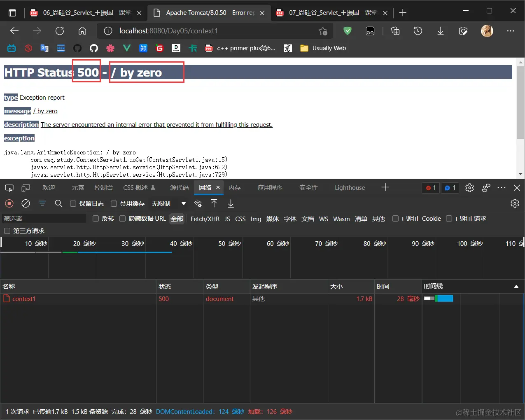The height and width of the screenshot is (420, 525).
Task: Activate DevTools inspect element picker
Action: (x=9, y=188)
